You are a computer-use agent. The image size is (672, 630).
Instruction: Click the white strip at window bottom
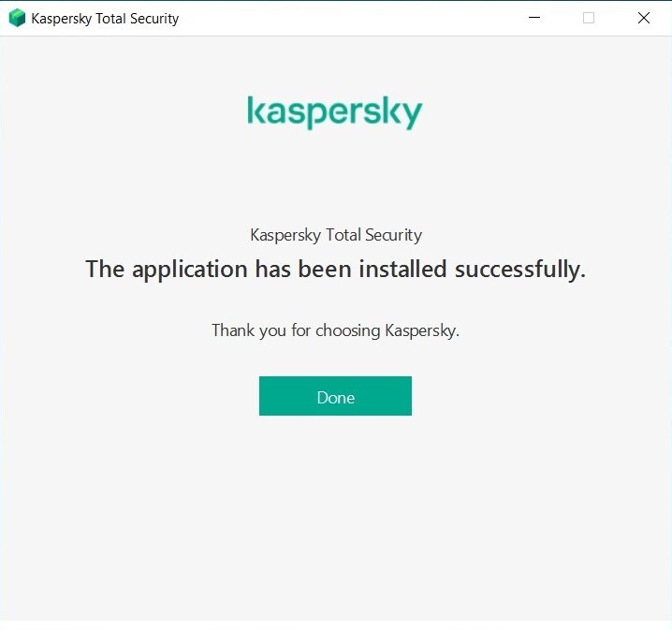pyautogui.click(x=336, y=624)
